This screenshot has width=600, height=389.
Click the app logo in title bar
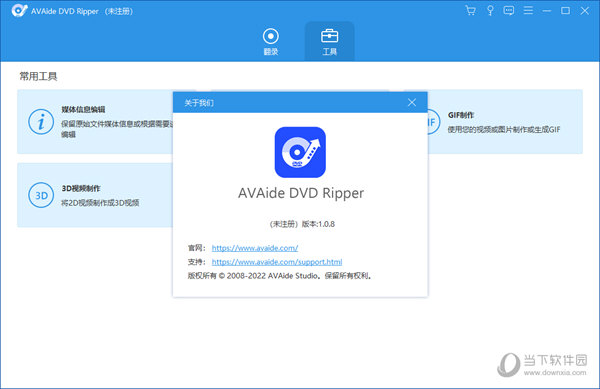click(19, 11)
